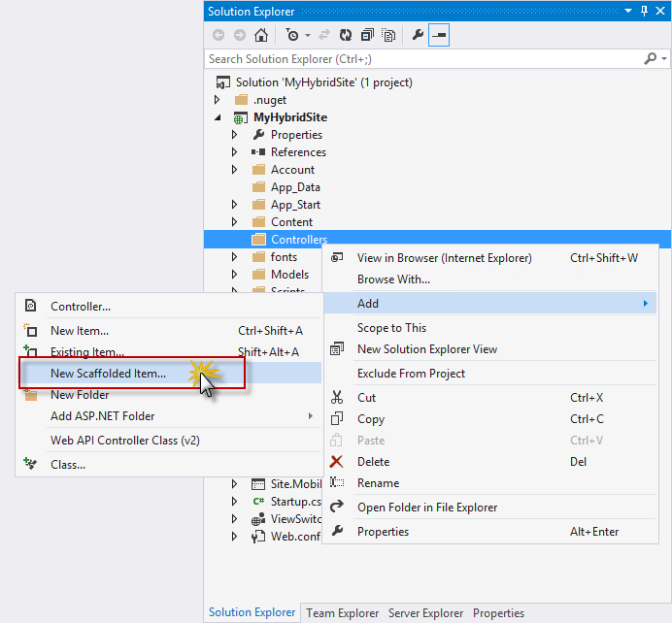Viewport: 672px width, 623px height.
Task: Switch to the Solution Explorer tab
Action: pyautogui.click(x=252, y=612)
